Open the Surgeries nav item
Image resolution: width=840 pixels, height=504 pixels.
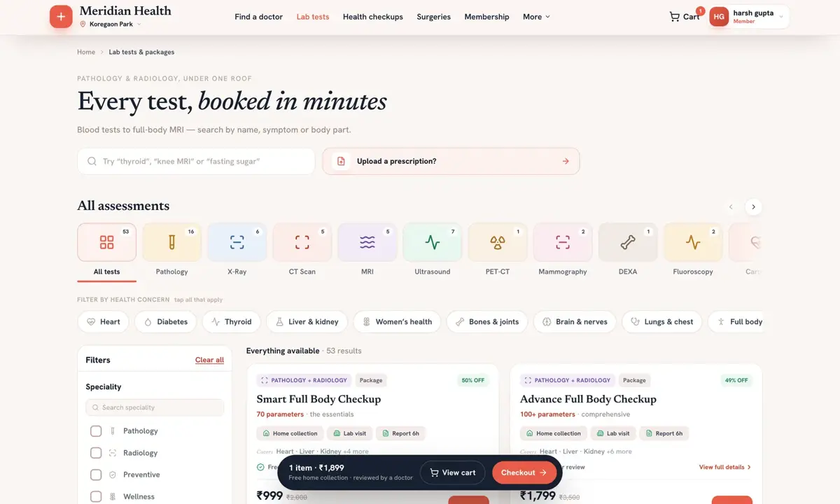(x=434, y=17)
